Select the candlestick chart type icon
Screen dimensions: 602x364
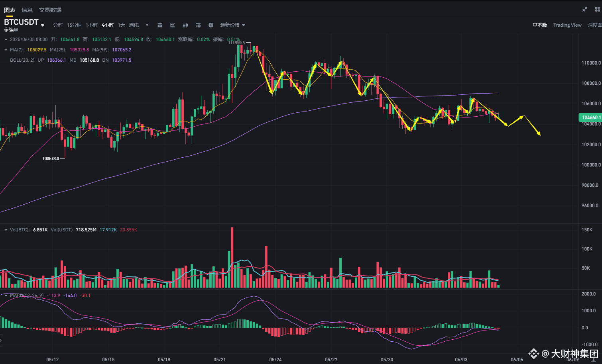pyautogui.click(x=185, y=25)
